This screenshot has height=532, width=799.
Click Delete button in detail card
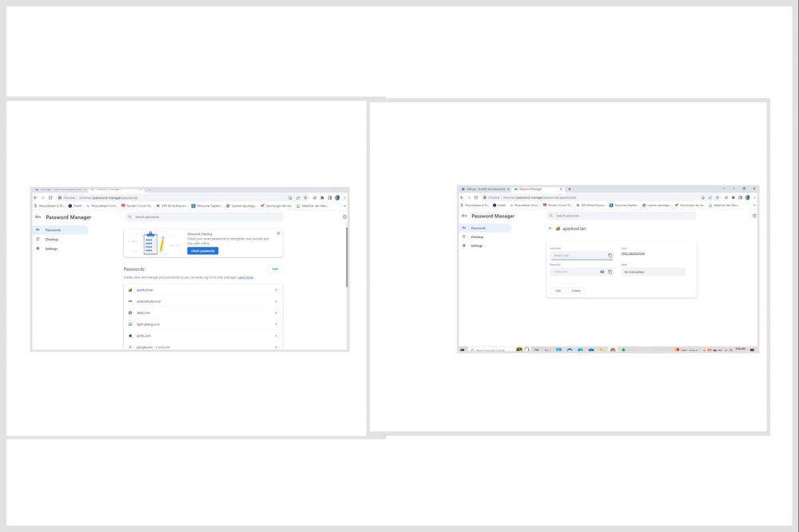coord(576,291)
